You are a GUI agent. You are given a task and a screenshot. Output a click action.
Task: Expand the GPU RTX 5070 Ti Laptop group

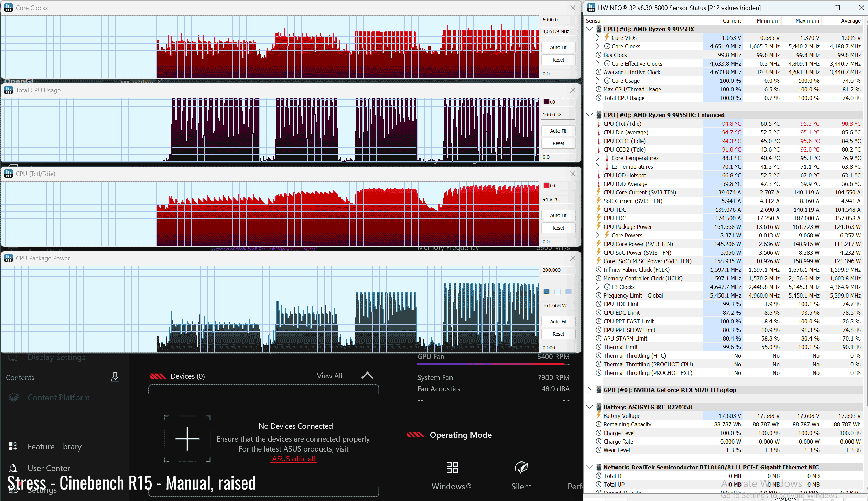[x=589, y=390]
